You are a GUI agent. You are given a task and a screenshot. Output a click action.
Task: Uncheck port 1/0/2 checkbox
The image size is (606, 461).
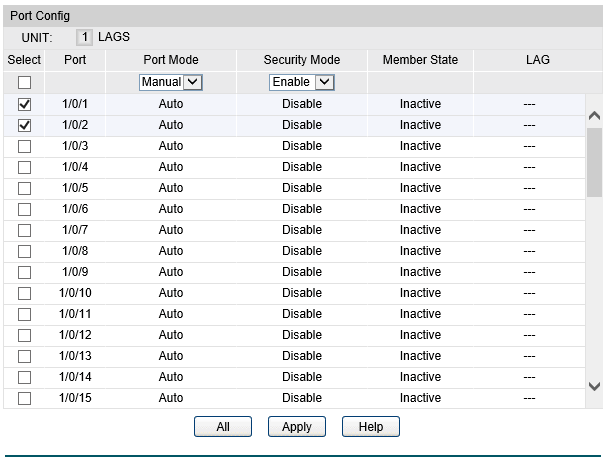coord(24,125)
